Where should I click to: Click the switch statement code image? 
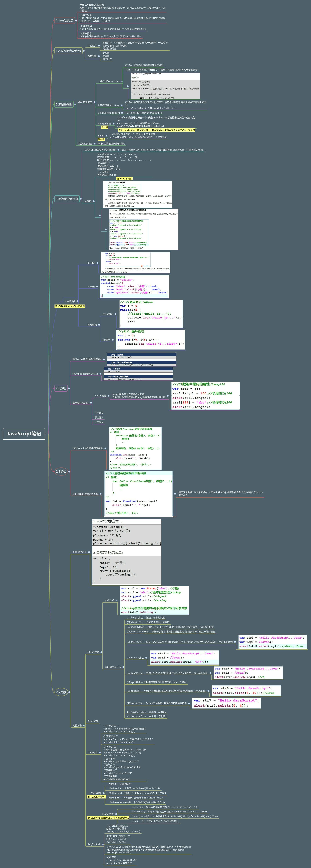[x=135, y=286]
